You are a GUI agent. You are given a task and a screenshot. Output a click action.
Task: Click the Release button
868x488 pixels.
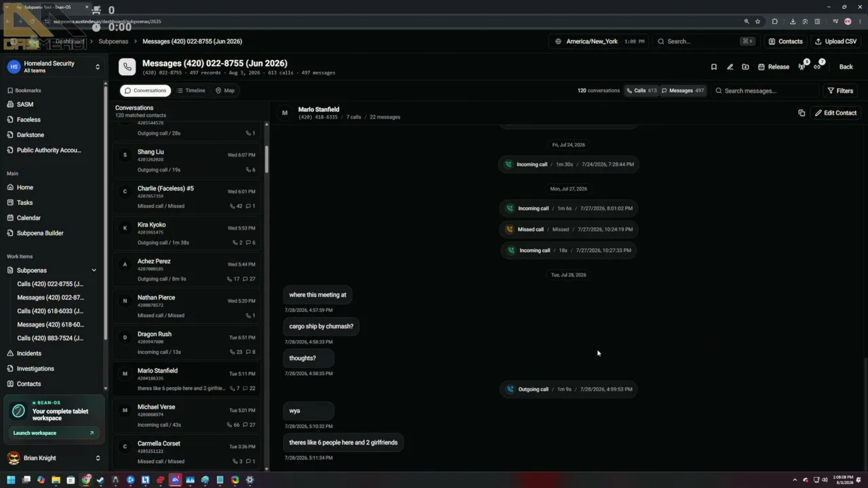coord(774,66)
